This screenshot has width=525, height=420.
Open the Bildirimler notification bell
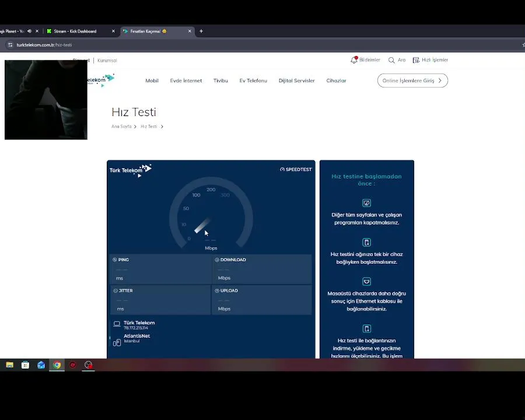click(354, 60)
